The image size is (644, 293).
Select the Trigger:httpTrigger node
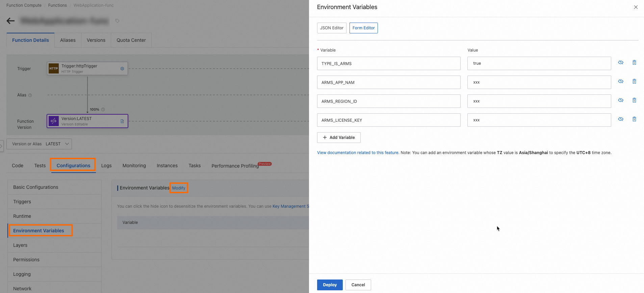click(x=87, y=68)
